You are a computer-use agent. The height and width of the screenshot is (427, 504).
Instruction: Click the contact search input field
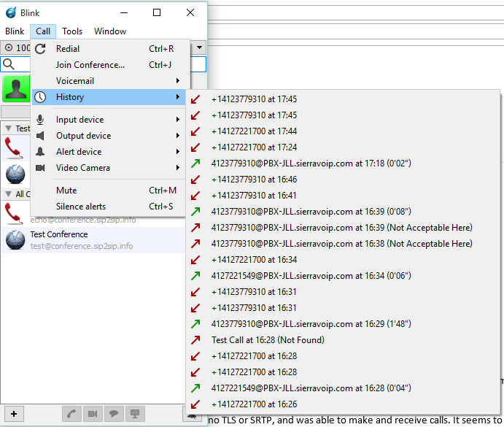click(103, 64)
